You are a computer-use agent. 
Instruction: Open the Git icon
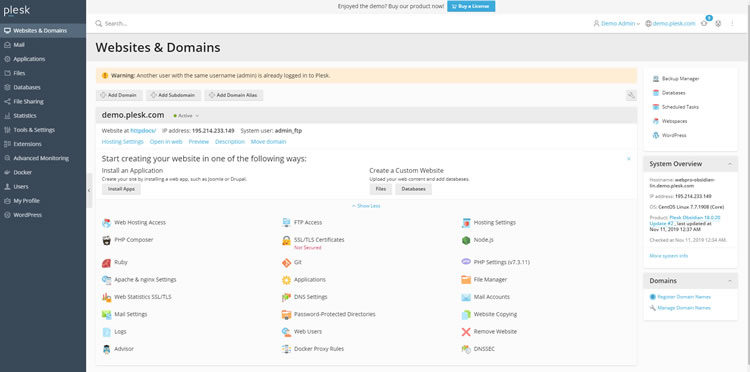[286, 263]
